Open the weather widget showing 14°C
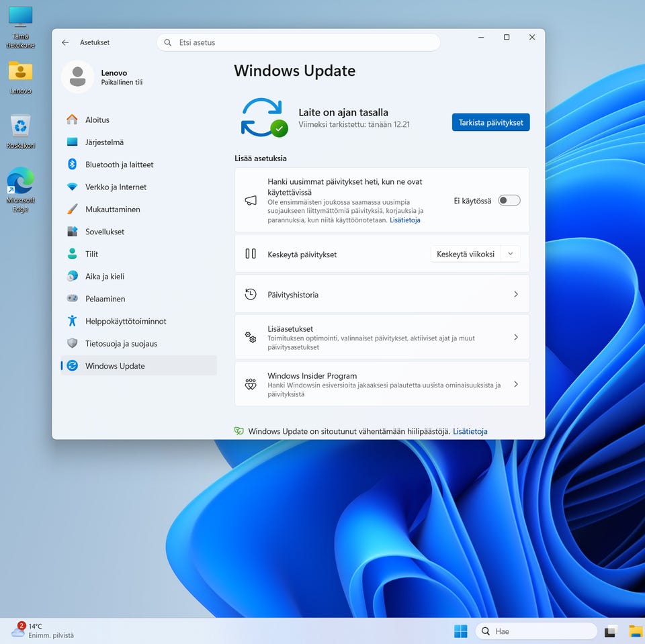Viewport: 645px width, 644px height. pyautogui.click(x=42, y=631)
